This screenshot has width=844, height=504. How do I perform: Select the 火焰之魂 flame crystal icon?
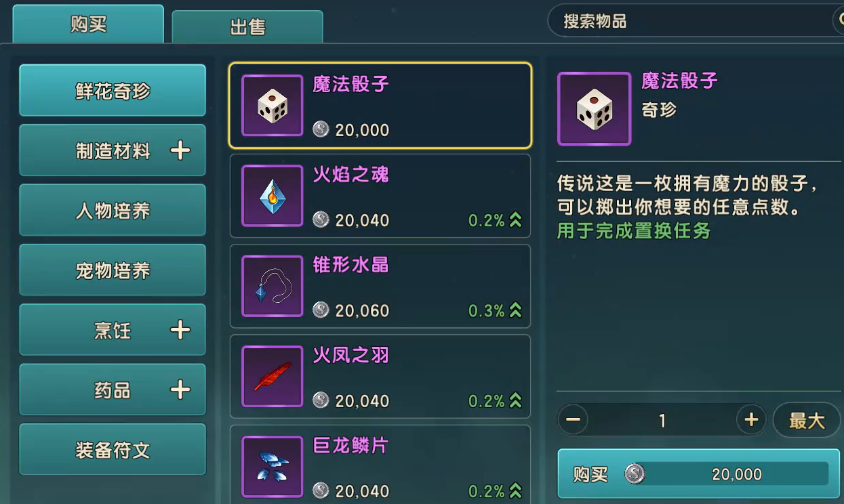[x=273, y=196]
